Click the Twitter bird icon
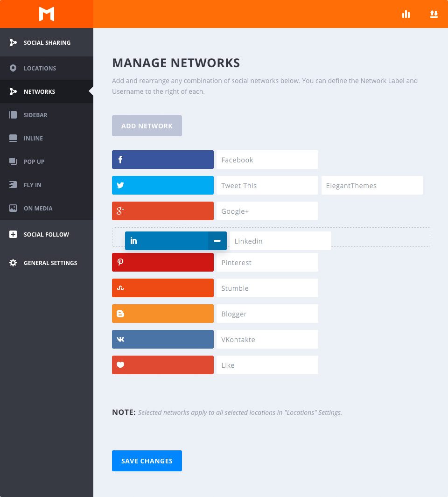 click(120, 185)
